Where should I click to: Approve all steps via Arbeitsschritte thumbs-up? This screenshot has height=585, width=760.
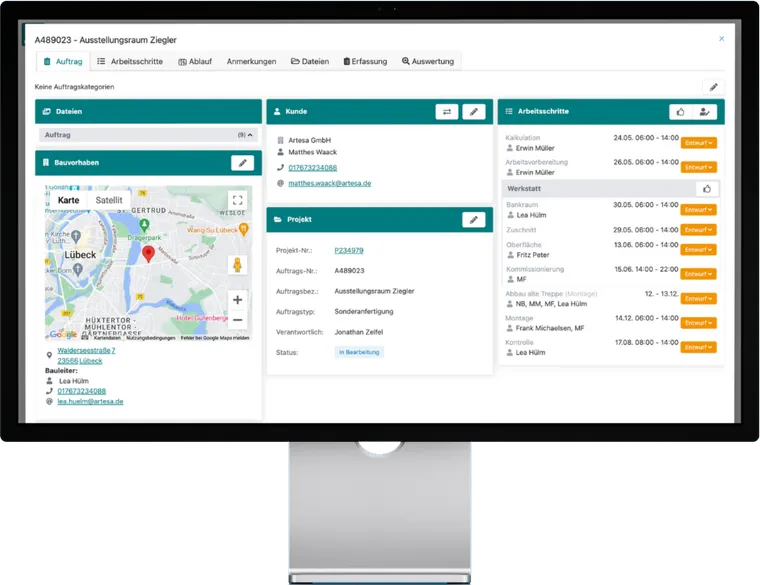point(681,111)
